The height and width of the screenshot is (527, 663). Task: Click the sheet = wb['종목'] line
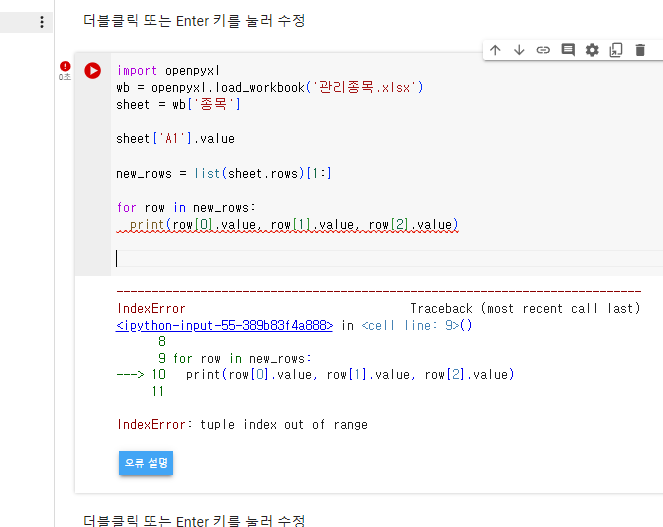click(x=178, y=104)
